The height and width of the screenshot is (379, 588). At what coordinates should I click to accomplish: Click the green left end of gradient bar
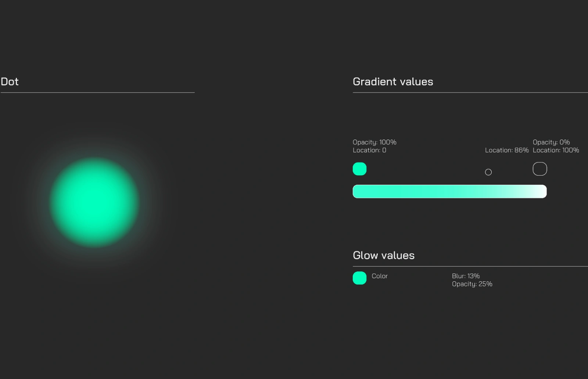(x=359, y=191)
